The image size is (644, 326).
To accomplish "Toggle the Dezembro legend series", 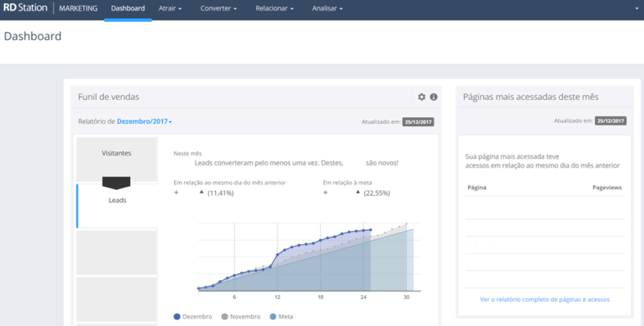I will pos(192,316).
